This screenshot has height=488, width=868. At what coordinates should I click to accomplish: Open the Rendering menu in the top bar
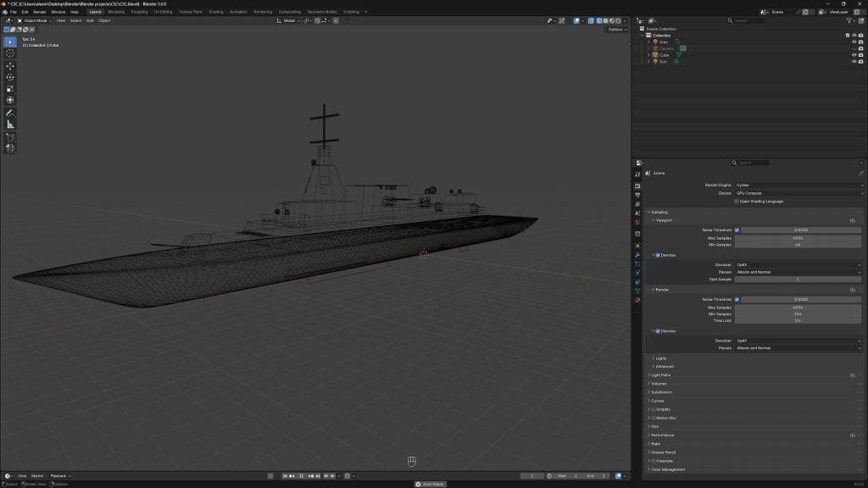264,11
